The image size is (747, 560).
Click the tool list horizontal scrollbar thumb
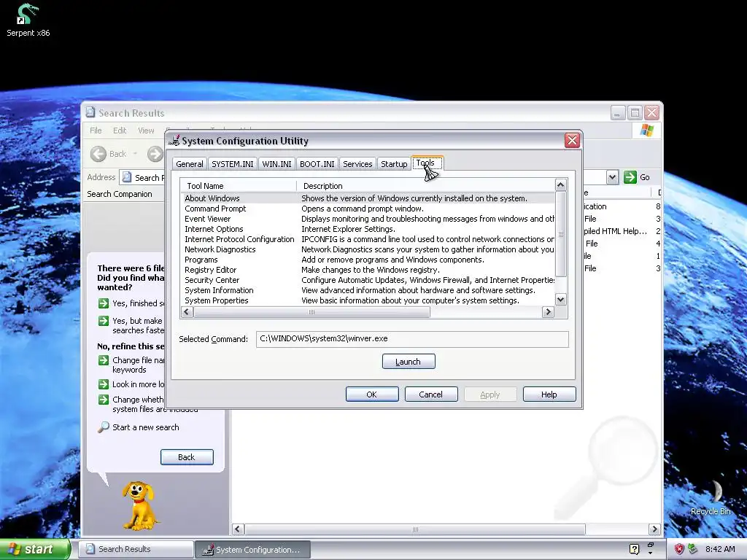311,312
